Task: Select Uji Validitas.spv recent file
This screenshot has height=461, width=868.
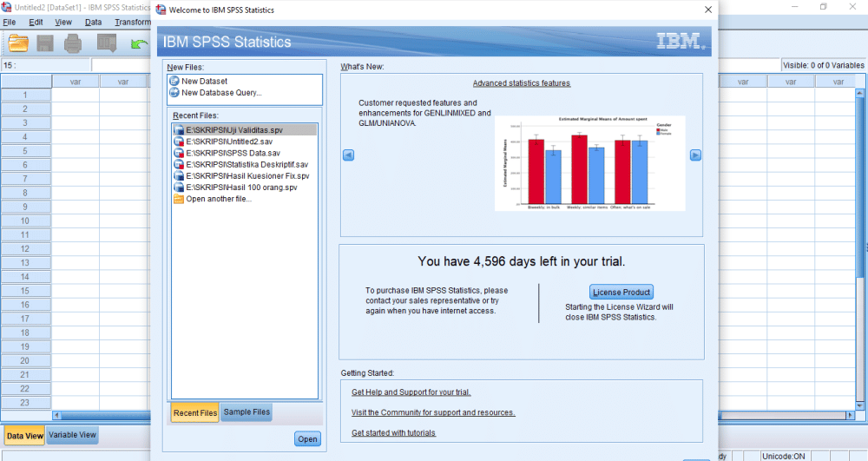Action: pyautogui.click(x=233, y=130)
